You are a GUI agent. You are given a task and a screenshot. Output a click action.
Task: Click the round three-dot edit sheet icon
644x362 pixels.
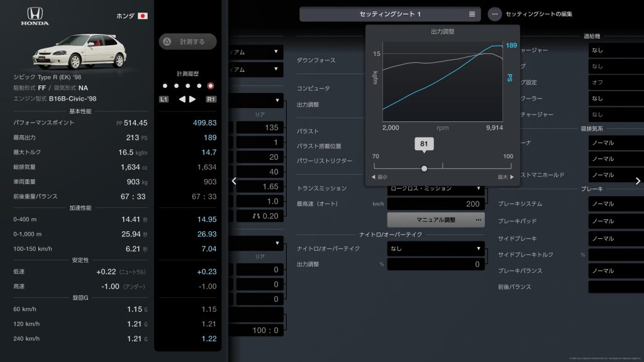coord(494,14)
